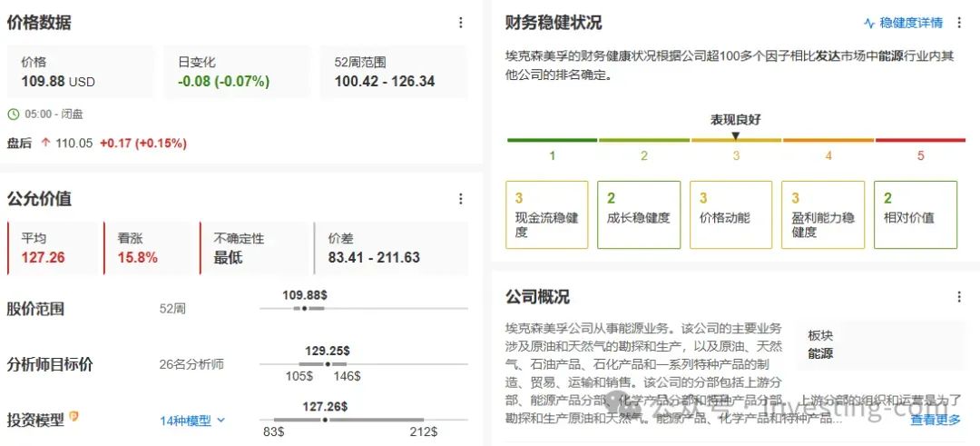Click the red up arrow beside 盘后

[x=45, y=144]
